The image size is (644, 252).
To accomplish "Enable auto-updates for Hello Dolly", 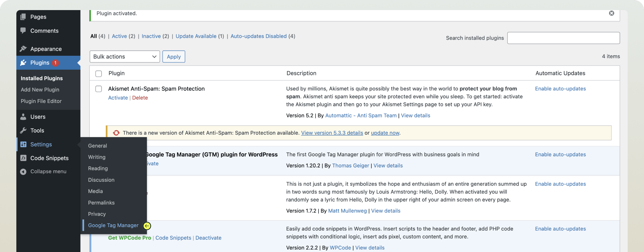I will (x=560, y=184).
